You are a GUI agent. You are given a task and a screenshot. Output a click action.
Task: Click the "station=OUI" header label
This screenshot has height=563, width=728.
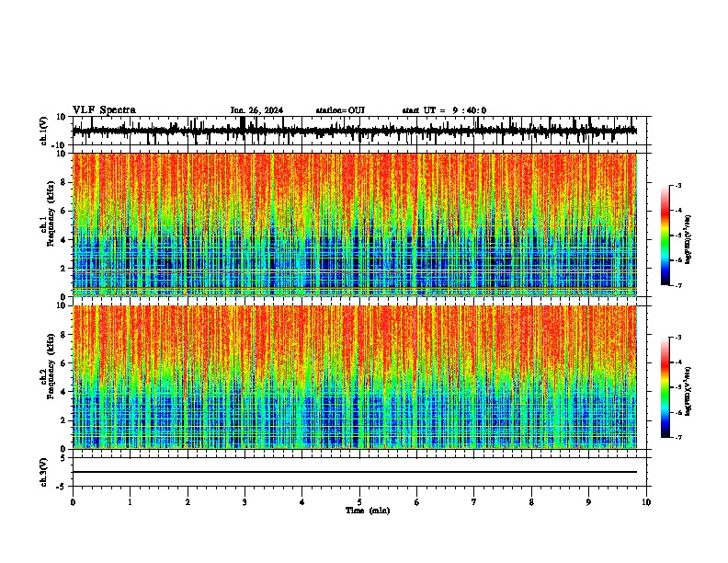click(340, 110)
